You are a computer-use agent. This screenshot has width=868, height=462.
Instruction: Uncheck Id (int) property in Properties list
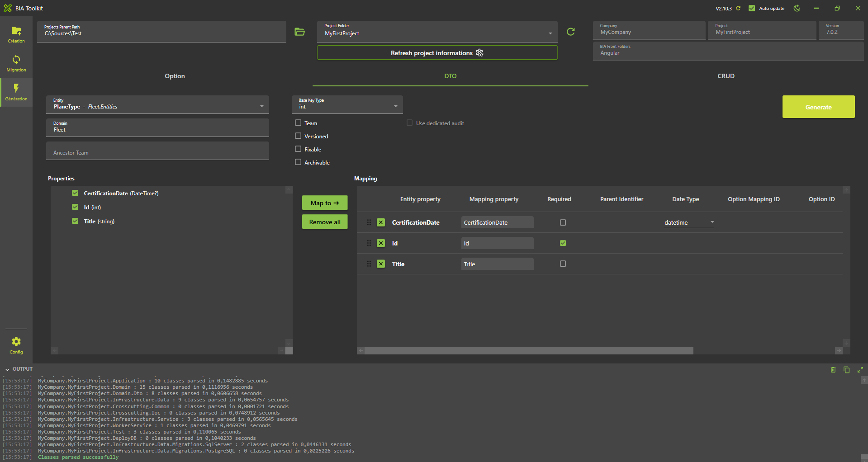tap(75, 207)
